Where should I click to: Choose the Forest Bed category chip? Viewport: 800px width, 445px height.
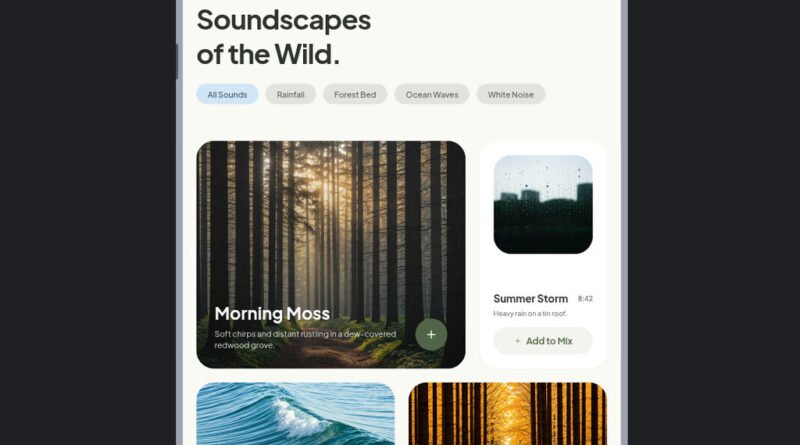[x=355, y=94]
